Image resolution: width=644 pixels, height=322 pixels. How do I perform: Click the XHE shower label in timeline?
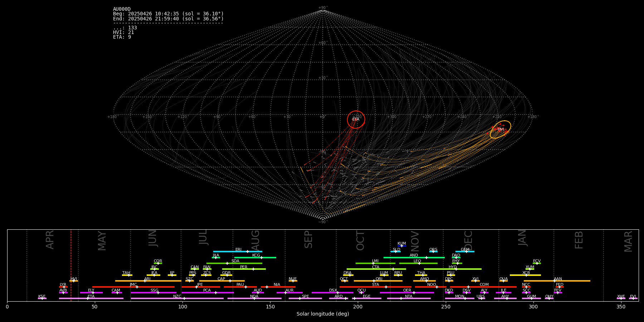pos(621,297)
